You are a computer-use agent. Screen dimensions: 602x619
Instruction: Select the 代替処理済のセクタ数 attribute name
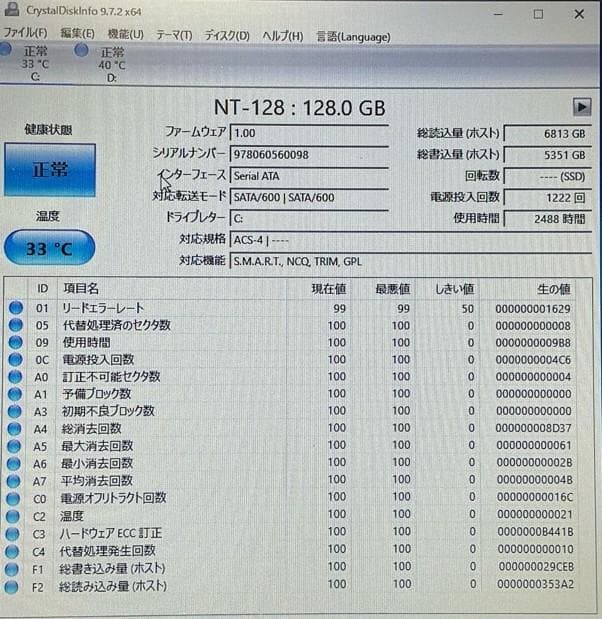coord(116,325)
